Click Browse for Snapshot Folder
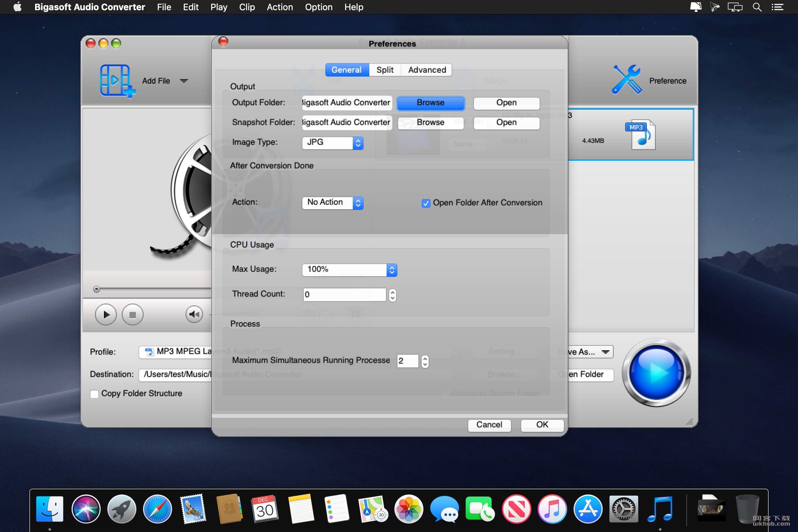This screenshot has width=798, height=532. click(x=431, y=123)
